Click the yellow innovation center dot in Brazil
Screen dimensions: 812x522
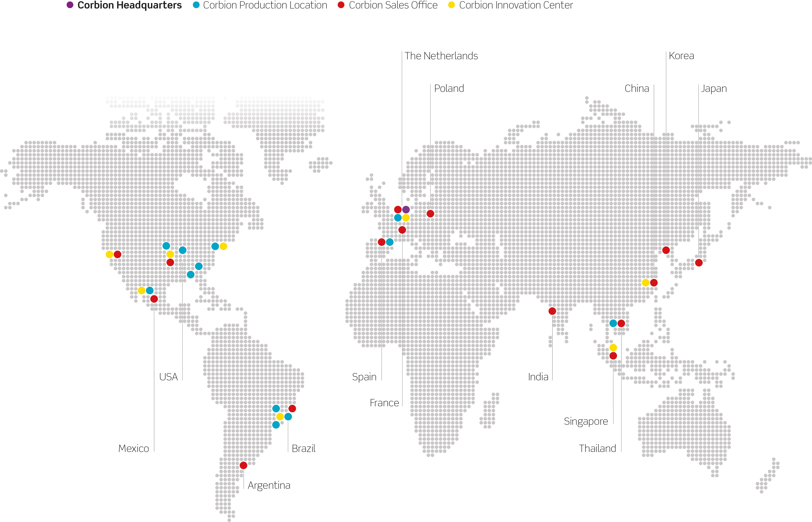280,417
